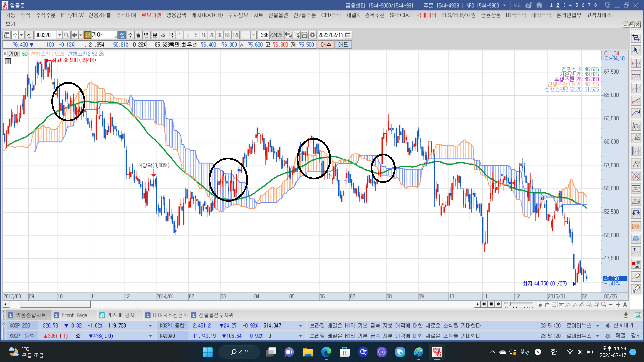Click the 매수 buy button
The image size is (644, 362).
(x=326, y=45)
